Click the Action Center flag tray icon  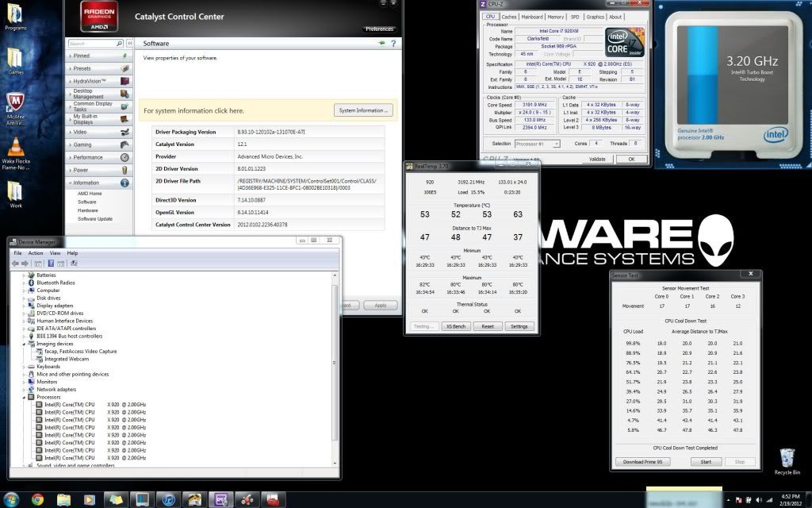tap(739, 500)
